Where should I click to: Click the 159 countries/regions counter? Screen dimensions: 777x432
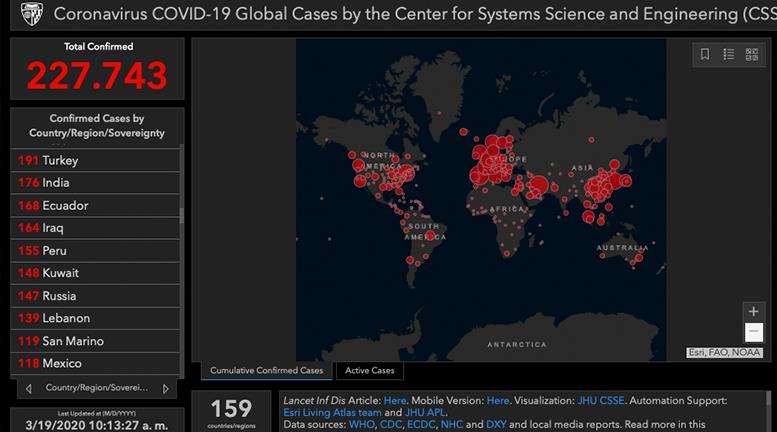(x=231, y=412)
